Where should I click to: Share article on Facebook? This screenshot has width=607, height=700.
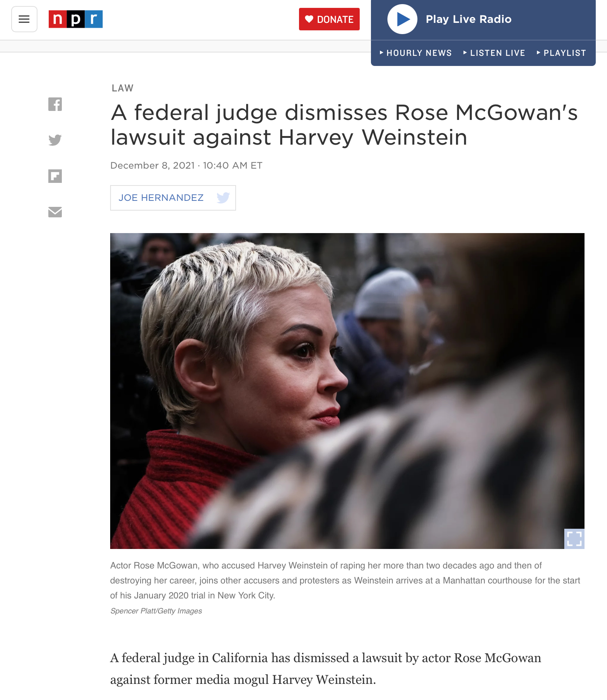55,104
